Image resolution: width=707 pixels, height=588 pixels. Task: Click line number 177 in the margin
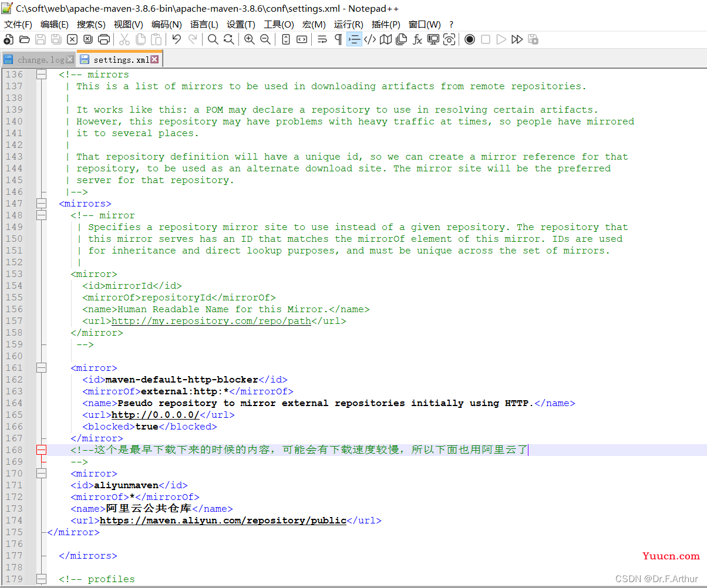pyautogui.click(x=14, y=556)
